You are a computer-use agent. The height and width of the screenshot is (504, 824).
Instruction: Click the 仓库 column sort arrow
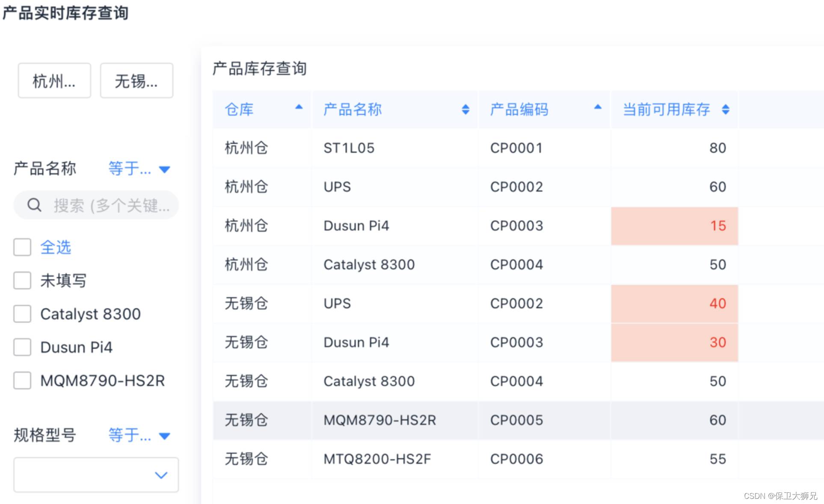click(x=299, y=107)
